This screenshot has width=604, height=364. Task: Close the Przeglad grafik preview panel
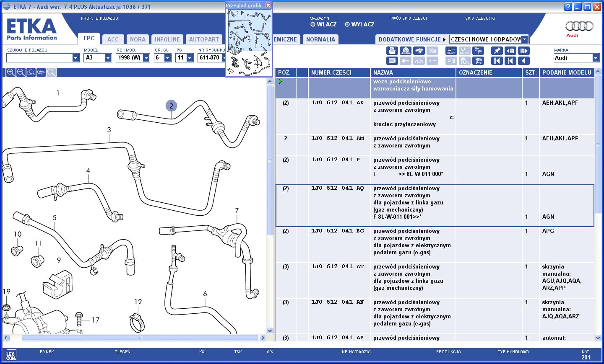(x=268, y=5)
